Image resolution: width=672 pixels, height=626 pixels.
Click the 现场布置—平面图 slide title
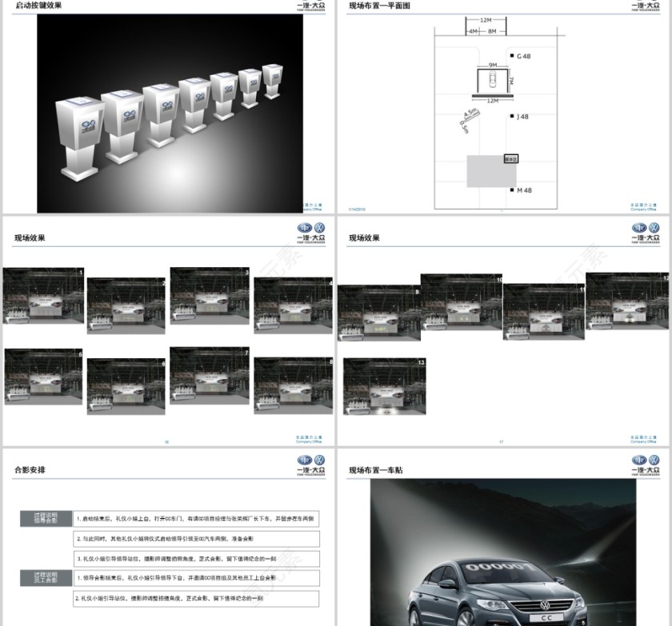coord(379,6)
